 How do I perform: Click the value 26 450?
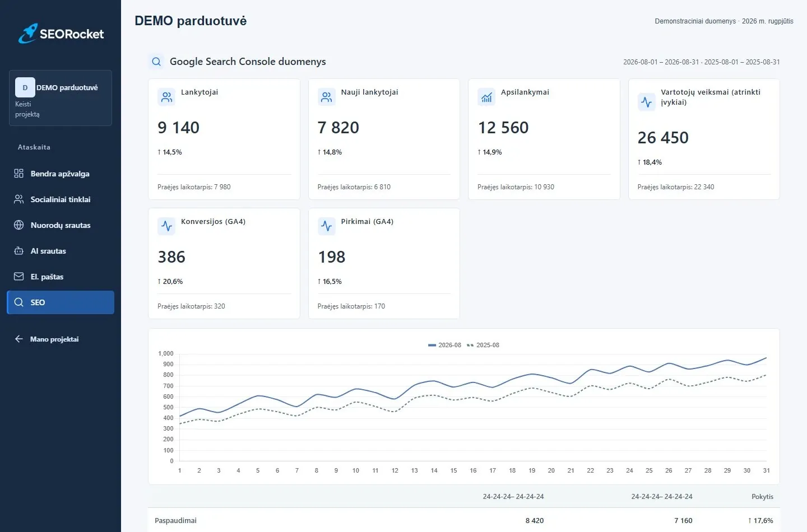tap(663, 138)
